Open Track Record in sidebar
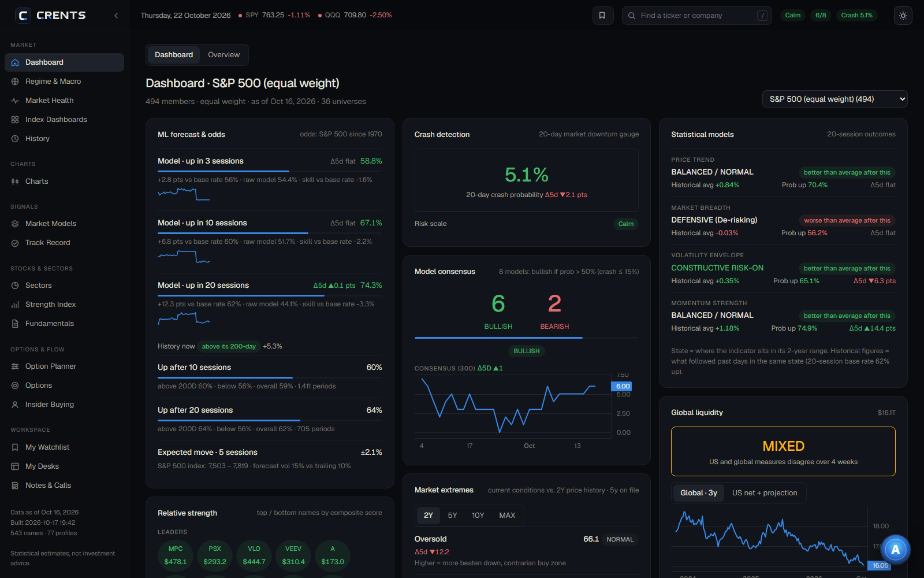The image size is (924, 578). 64,243
